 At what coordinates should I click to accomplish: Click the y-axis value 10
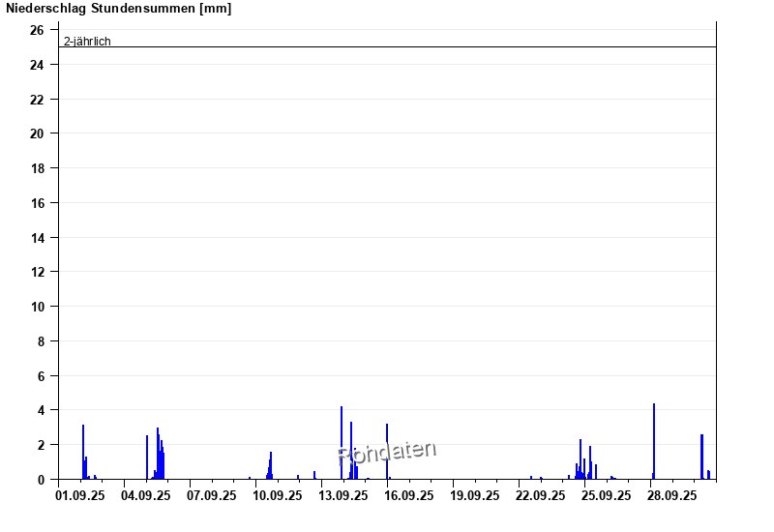point(37,307)
